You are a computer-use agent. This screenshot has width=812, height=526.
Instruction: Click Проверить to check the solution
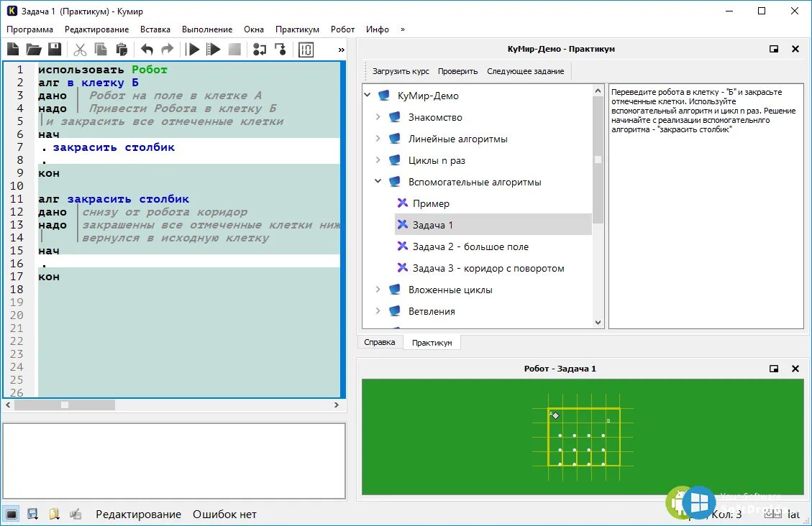coord(458,71)
